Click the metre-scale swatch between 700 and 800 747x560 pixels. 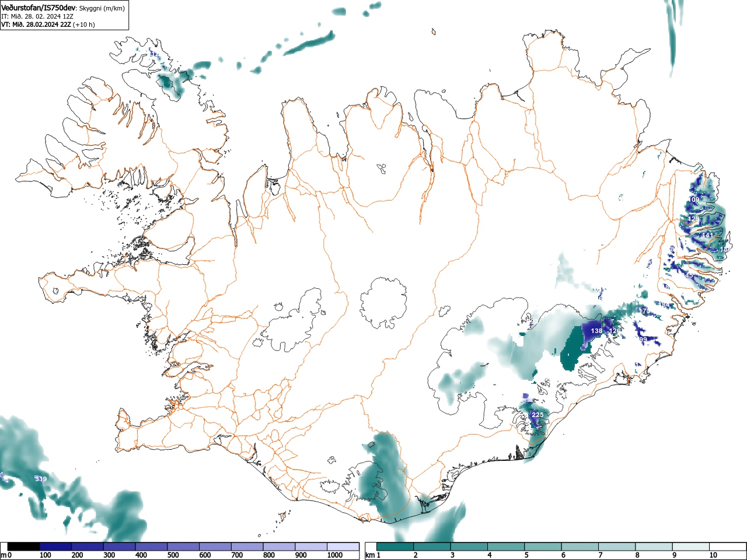point(247,547)
